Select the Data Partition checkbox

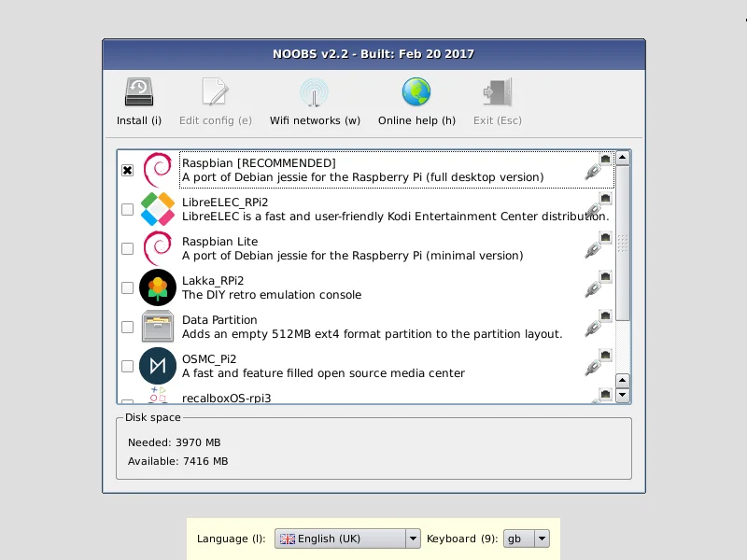(127, 328)
